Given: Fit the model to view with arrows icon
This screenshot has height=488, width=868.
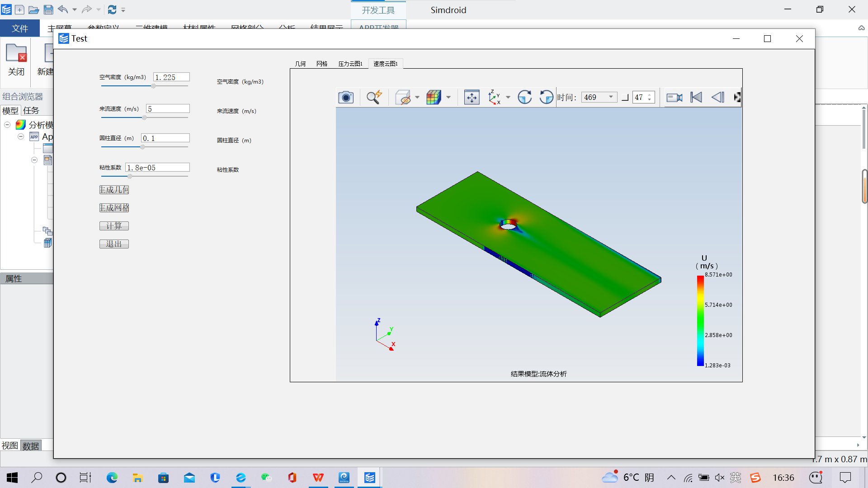Looking at the screenshot, I should click(472, 97).
